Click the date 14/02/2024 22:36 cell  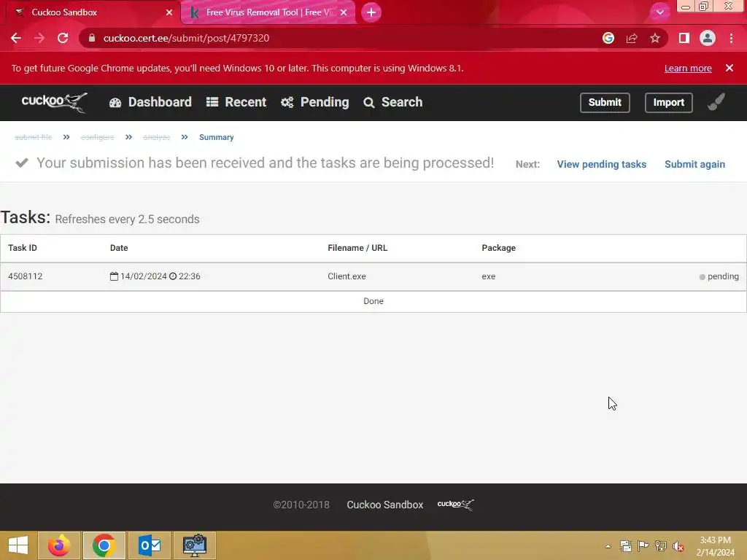coord(155,276)
